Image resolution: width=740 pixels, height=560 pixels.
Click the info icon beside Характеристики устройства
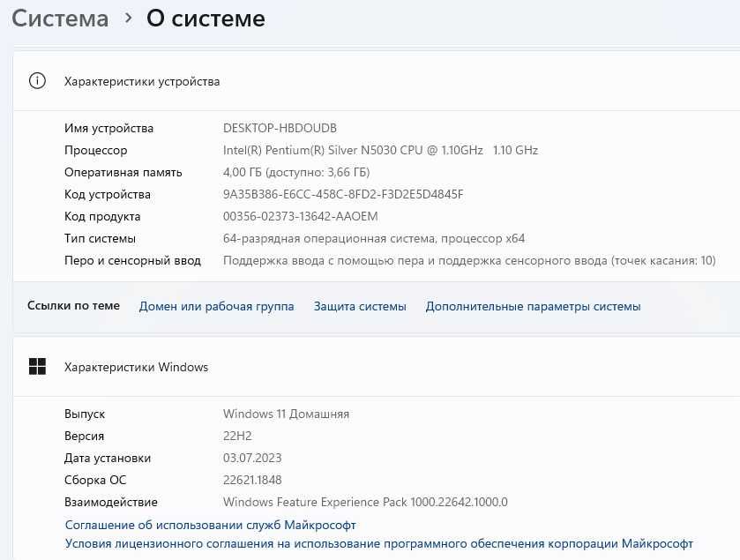pyautogui.click(x=37, y=81)
